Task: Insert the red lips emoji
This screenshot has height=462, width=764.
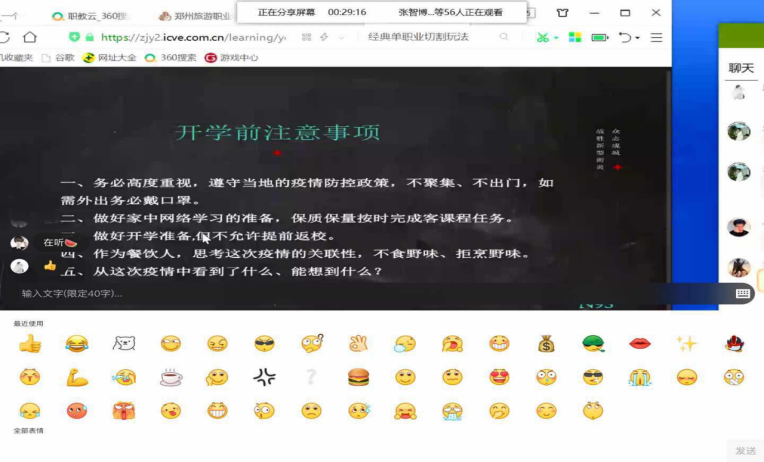Action: click(639, 344)
